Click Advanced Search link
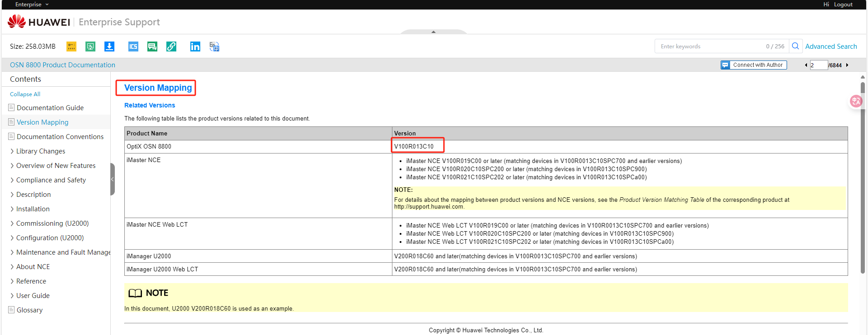This screenshot has width=868, height=335. tap(831, 46)
